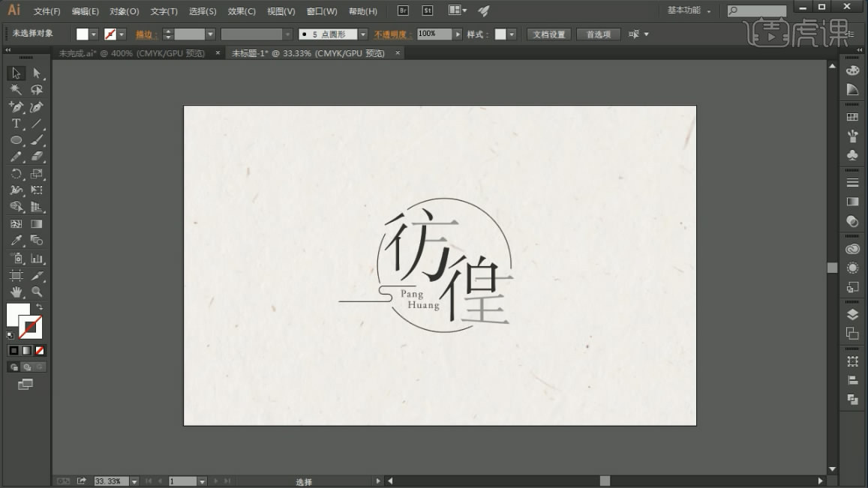Open the 编辑(E) menu

click(86, 11)
